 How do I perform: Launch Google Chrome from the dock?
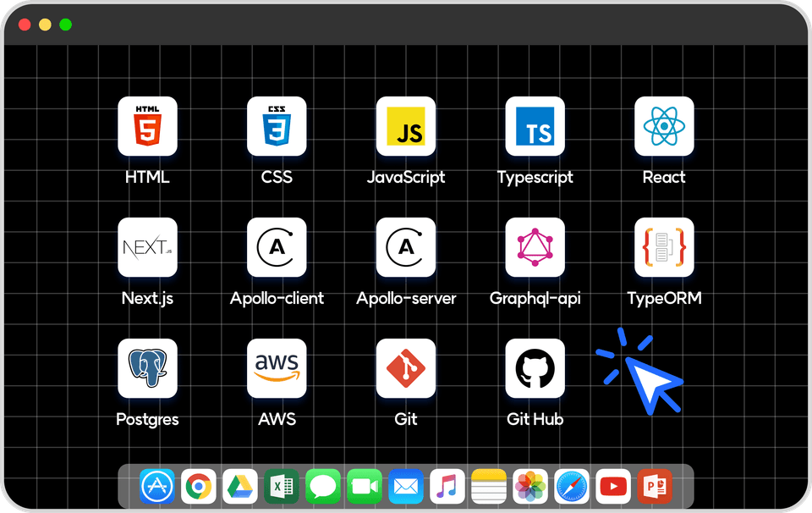pos(198,487)
